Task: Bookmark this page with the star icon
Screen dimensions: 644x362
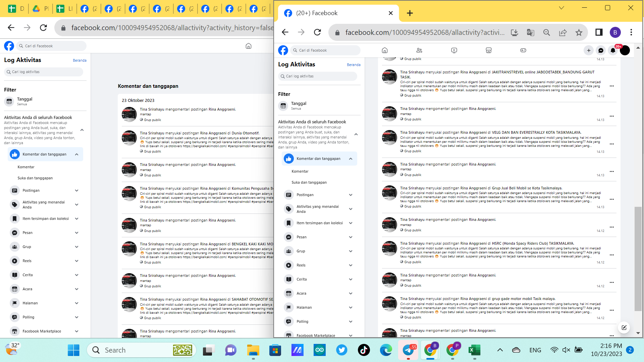Action: [x=579, y=33]
